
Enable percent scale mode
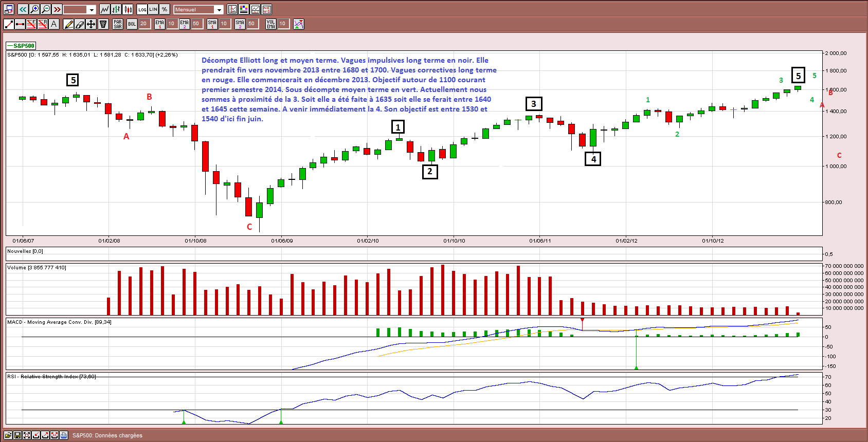[165, 9]
